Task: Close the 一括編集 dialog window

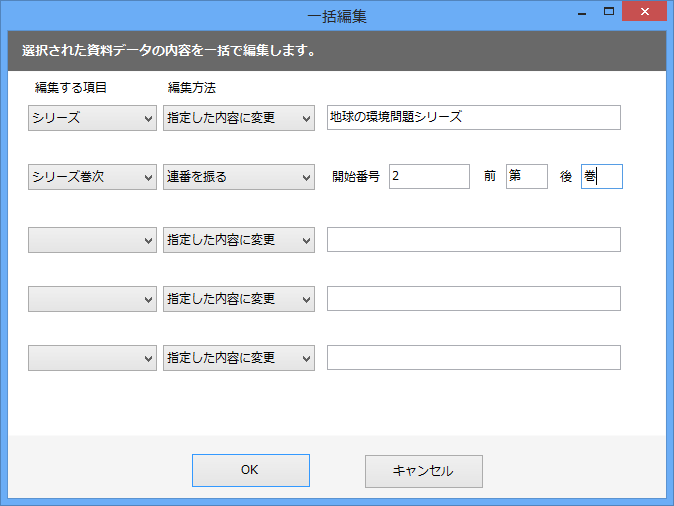Action: pyautogui.click(x=644, y=11)
